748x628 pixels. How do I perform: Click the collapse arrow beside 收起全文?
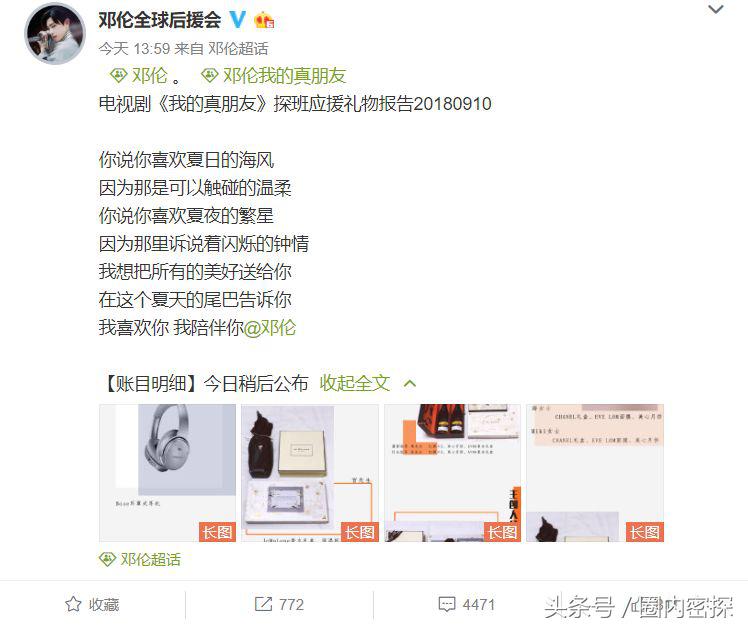pyautogui.click(x=410, y=383)
